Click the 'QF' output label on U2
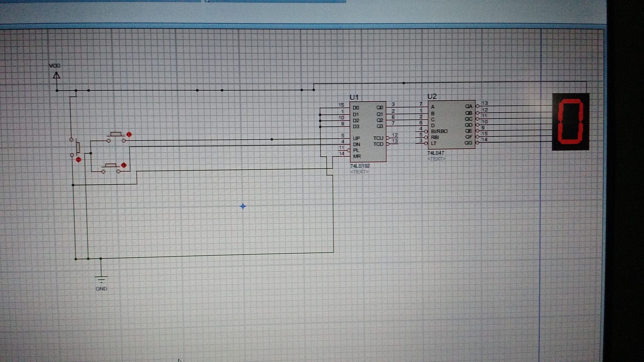 coord(469,137)
